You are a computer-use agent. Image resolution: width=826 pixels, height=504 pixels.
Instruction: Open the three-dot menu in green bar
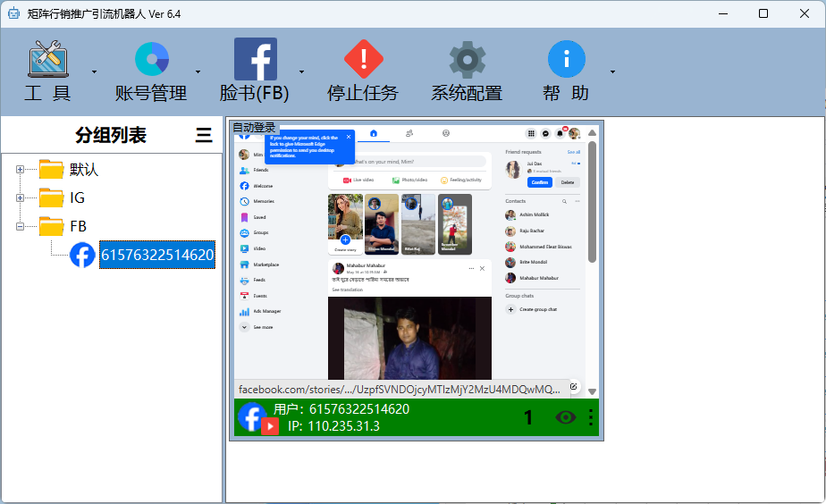pyautogui.click(x=591, y=417)
